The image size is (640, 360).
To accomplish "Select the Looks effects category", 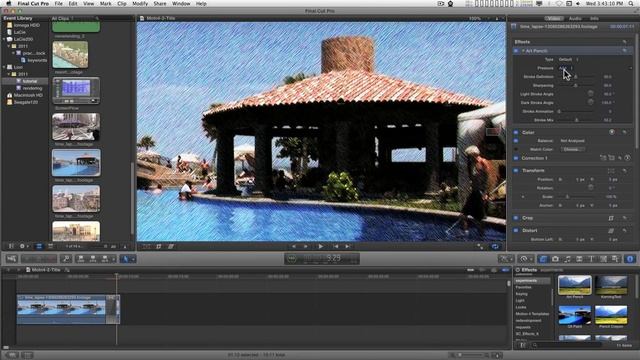I will [521, 307].
